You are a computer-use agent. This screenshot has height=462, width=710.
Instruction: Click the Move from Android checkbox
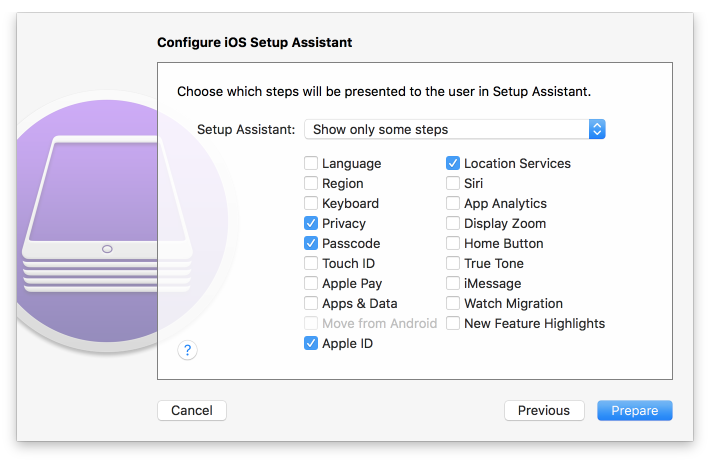[x=311, y=323]
